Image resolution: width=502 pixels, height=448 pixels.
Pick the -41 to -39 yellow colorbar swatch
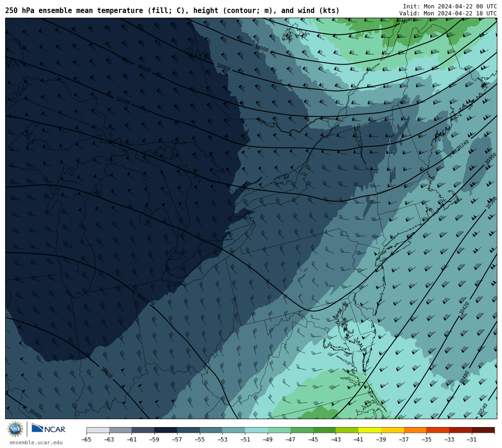tap(370, 430)
